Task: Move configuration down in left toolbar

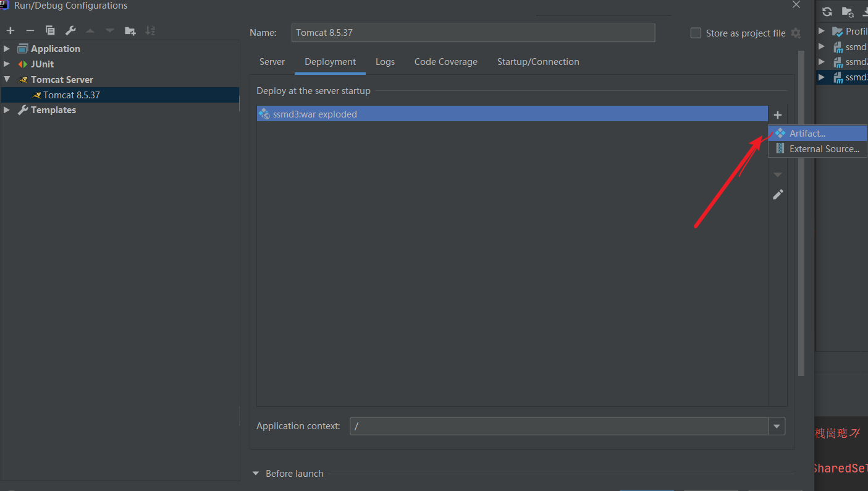Action: (x=110, y=30)
